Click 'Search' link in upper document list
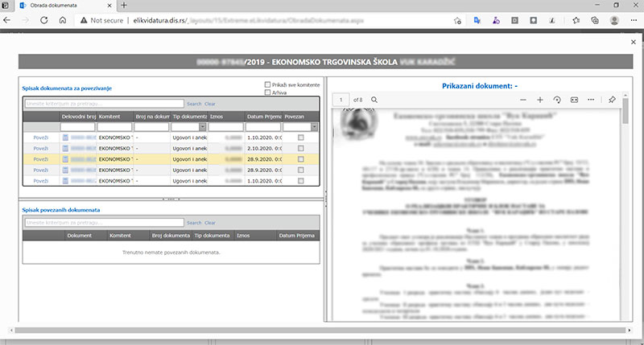Viewport: 644px width, 345px height. (194, 104)
